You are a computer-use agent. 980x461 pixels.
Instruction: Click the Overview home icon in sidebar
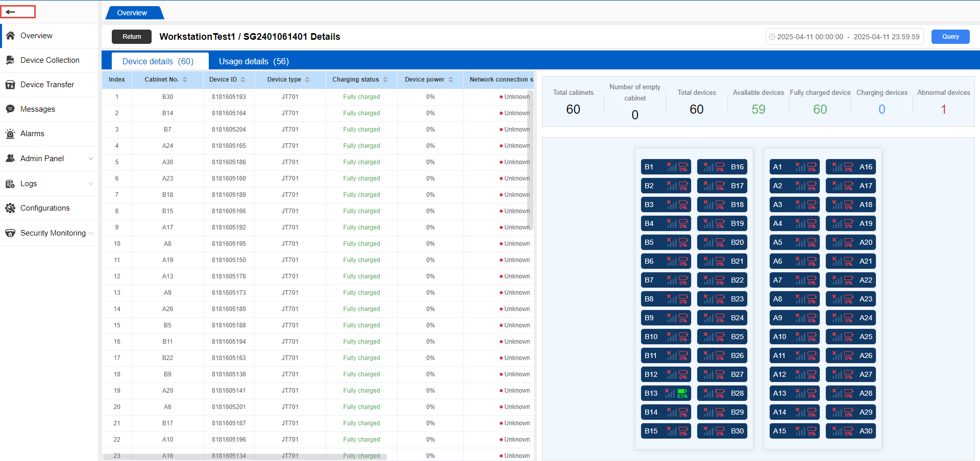coord(10,36)
